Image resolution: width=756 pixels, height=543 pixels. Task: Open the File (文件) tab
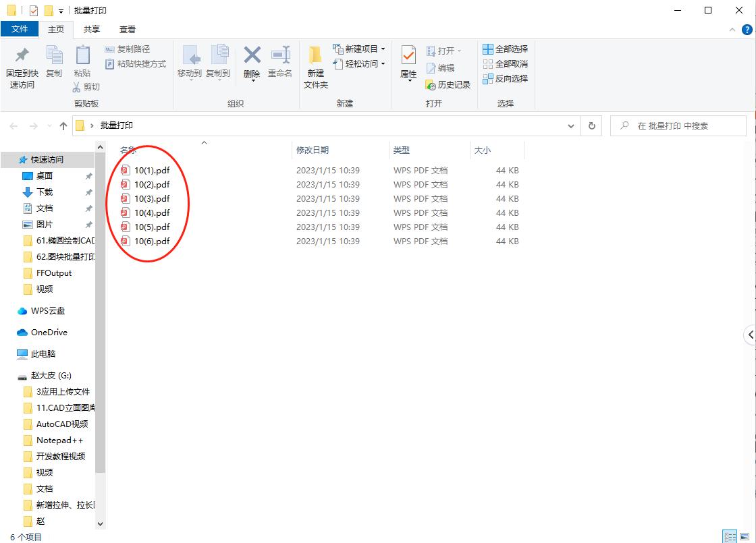(x=20, y=29)
